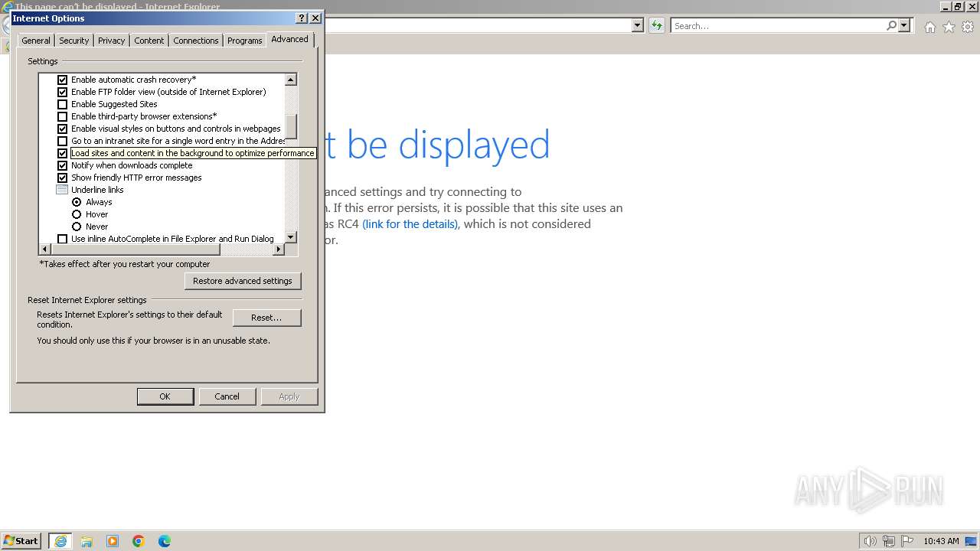
Task: Click the settings list scroll left arrow
Action: click(x=44, y=249)
